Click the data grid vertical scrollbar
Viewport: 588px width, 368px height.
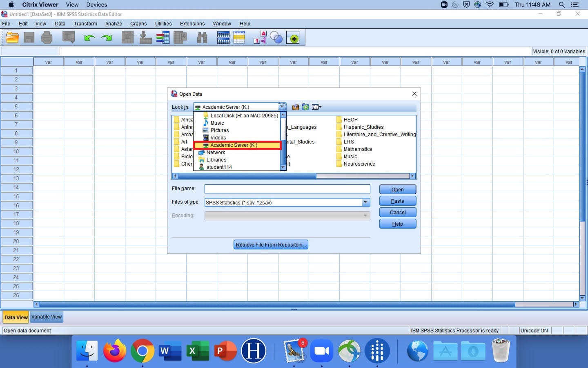click(582, 184)
